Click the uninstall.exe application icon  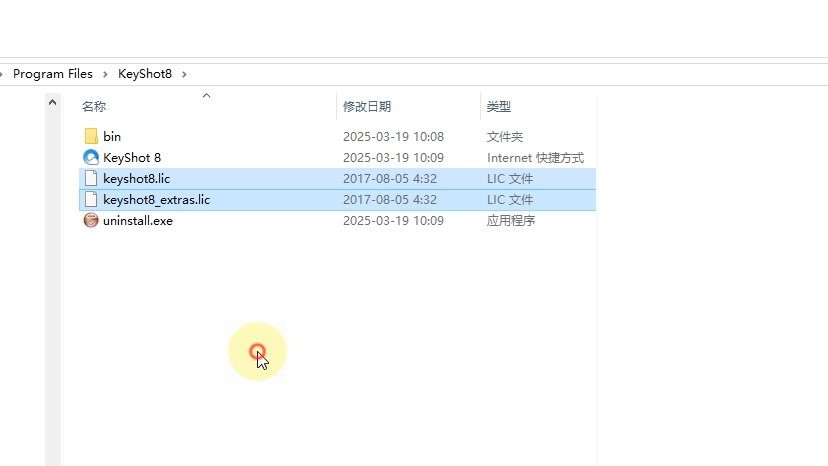coord(91,220)
